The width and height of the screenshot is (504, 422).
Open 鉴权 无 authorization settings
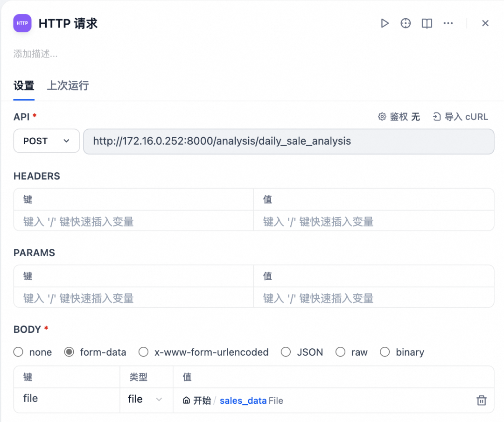(399, 117)
